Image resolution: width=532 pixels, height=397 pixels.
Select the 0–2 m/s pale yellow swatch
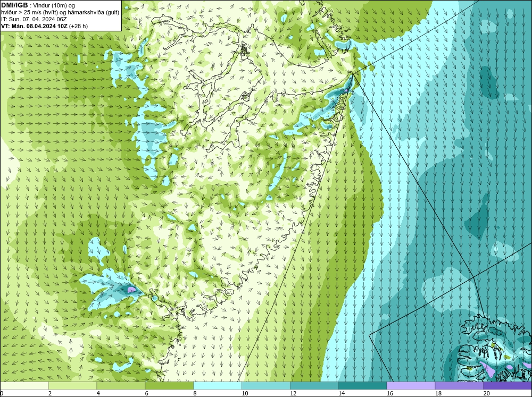(24, 386)
